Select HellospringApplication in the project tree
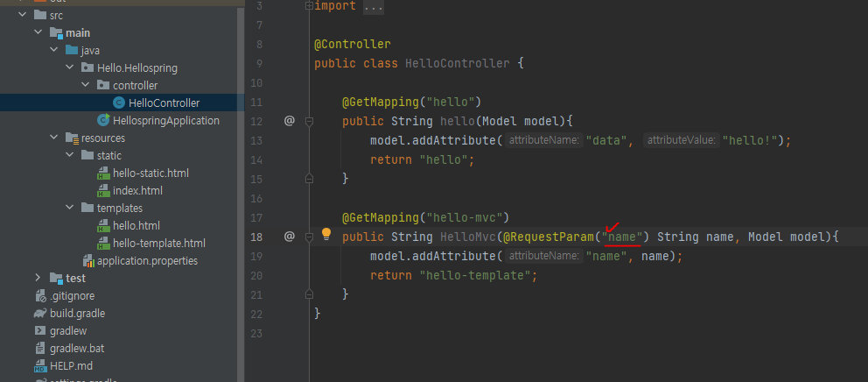Image resolution: width=868 pixels, height=382 pixels. tap(166, 120)
